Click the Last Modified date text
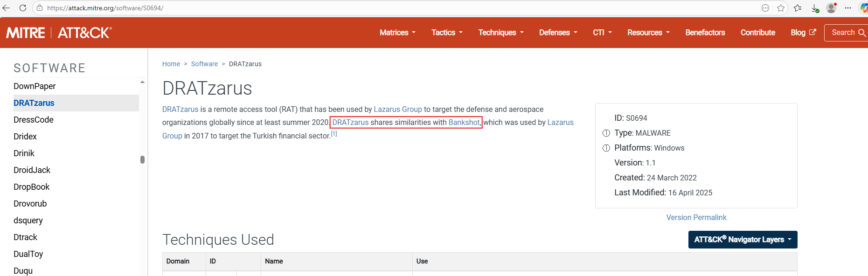Image resolution: width=868 pixels, height=276 pixels. tap(663, 193)
